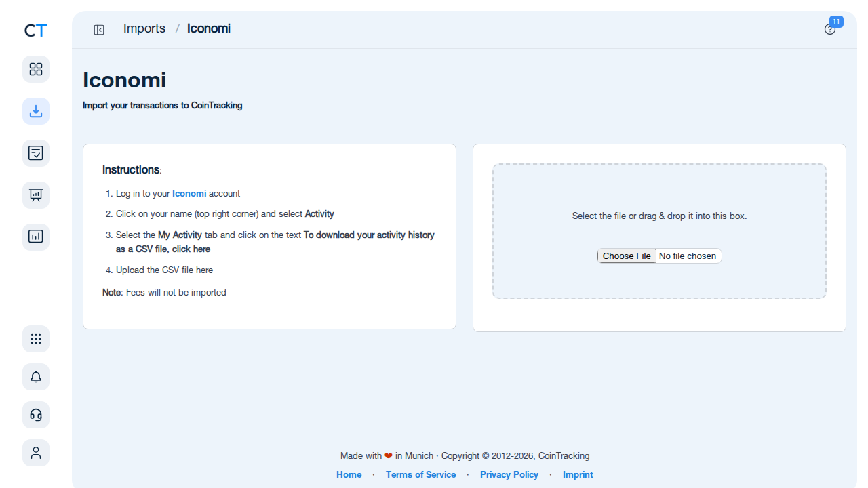
Task: Open the help icon with badge 11
Action: 830,29
